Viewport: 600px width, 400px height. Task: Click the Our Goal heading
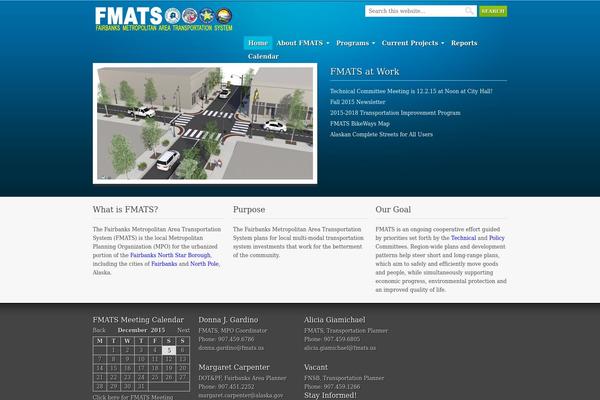click(x=393, y=209)
